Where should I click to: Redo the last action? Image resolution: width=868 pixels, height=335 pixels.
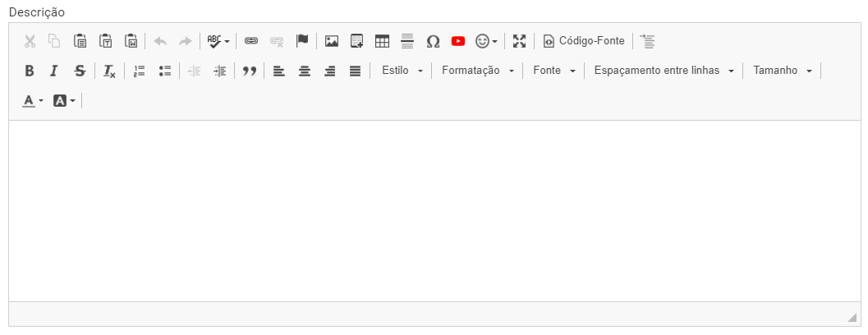click(186, 41)
